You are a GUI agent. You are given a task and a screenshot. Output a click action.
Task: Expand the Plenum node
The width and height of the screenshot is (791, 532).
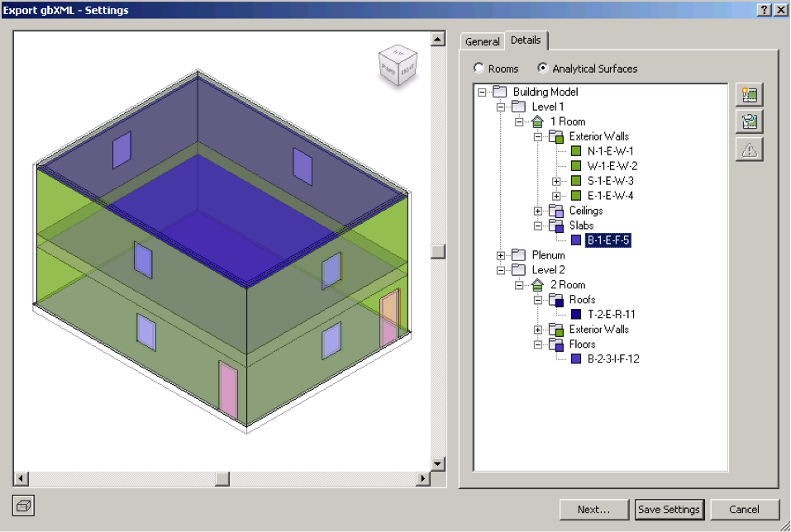click(x=500, y=254)
